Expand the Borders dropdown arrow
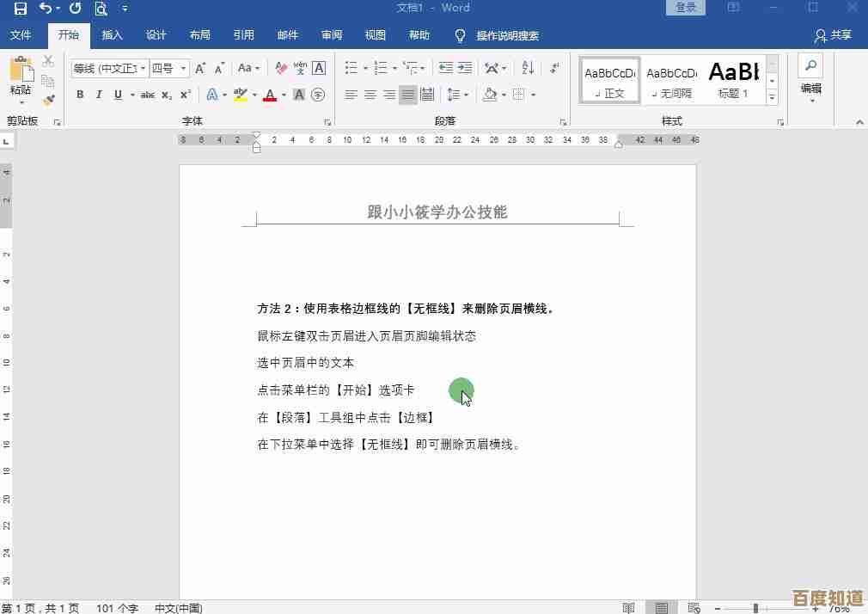The height and width of the screenshot is (614, 868). [x=533, y=95]
